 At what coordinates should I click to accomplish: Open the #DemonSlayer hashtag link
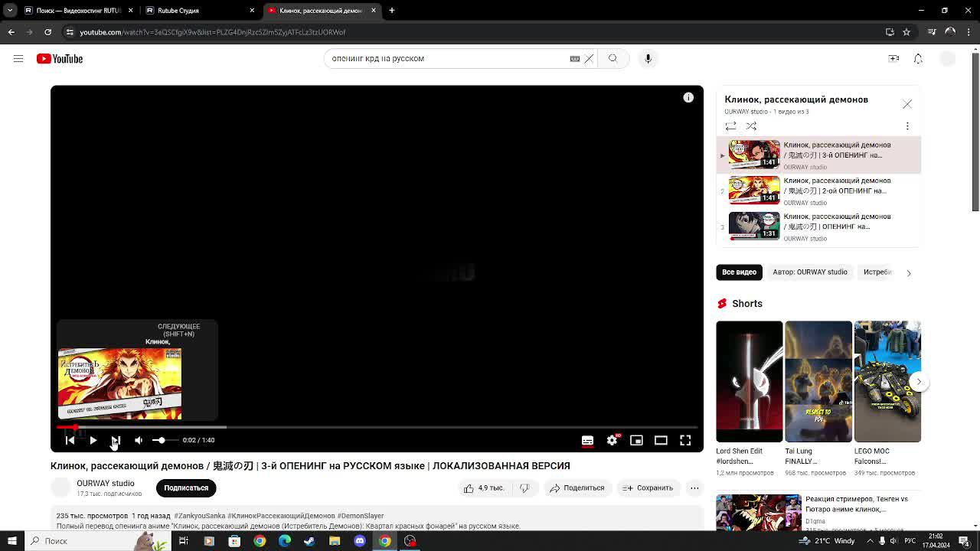[x=361, y=516]
